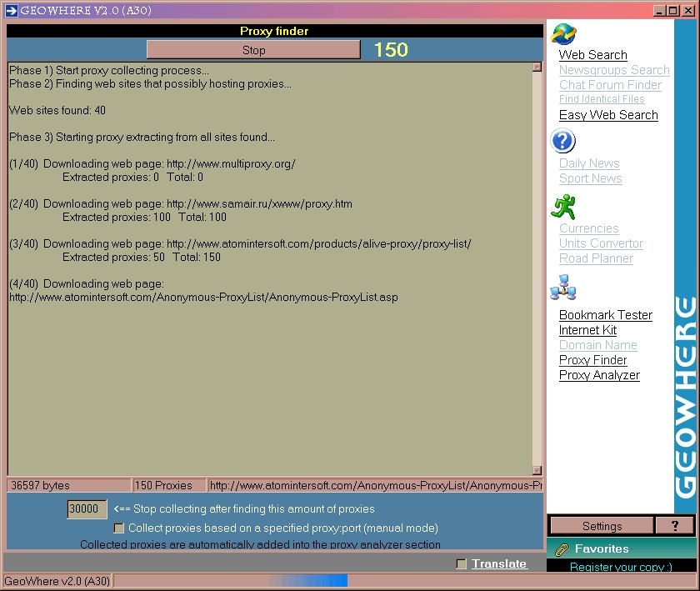The height and width of the screenshot is (591, 700).
Task: Click the '150 Proxies' status cell
Action: pos(168,485)
